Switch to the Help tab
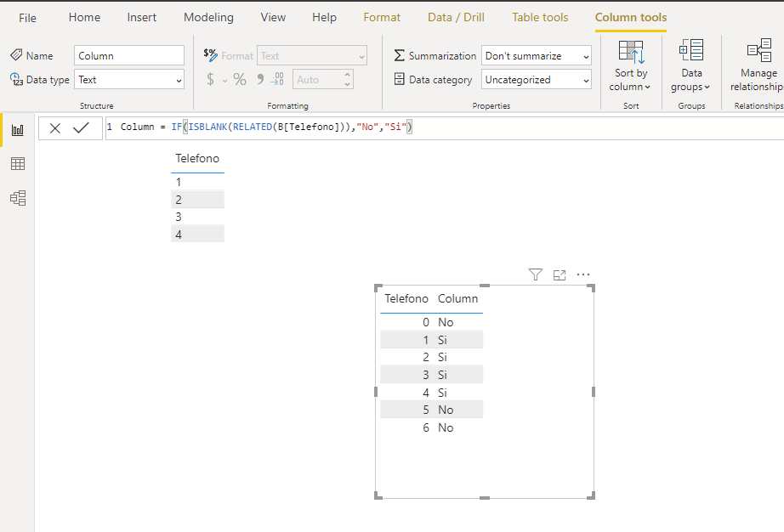 pos(325,18)
